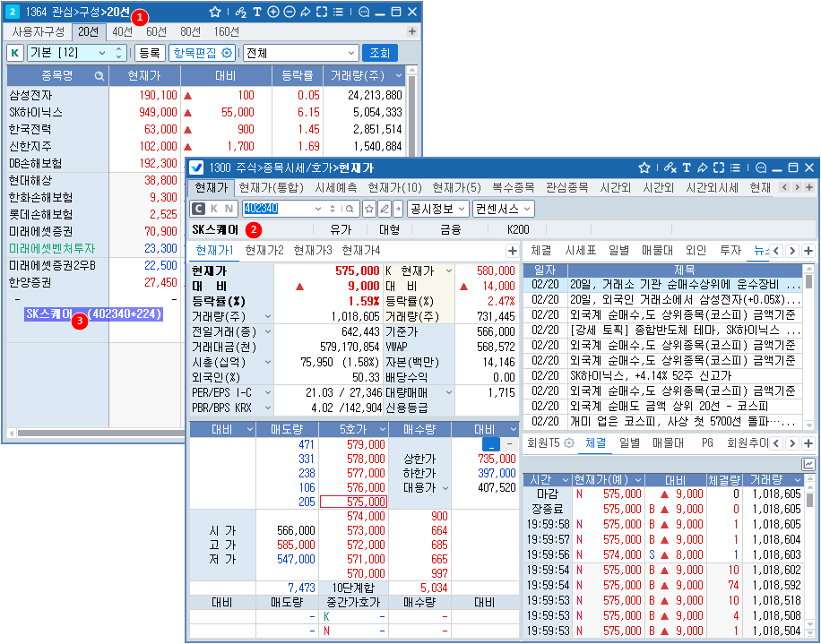Image resolution: width=821 pixels, height=644 pixels.
Task: Open settings gear next to 회원T5
Action: 569,443
